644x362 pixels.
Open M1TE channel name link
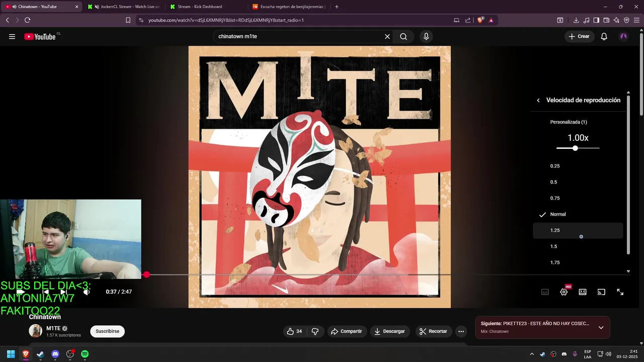(x=53, y=328)
